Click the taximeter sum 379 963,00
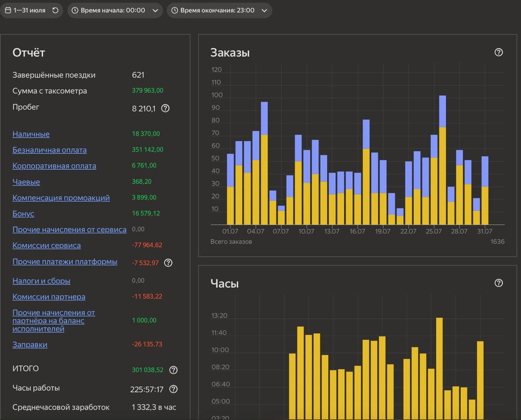This screenshot has height=420, width=521. click(147, 90)
